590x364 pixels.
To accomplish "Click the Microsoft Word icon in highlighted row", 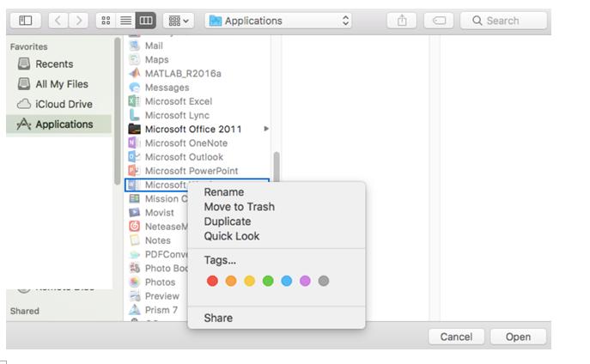I will pyautogui.click(x=133, y=185).
